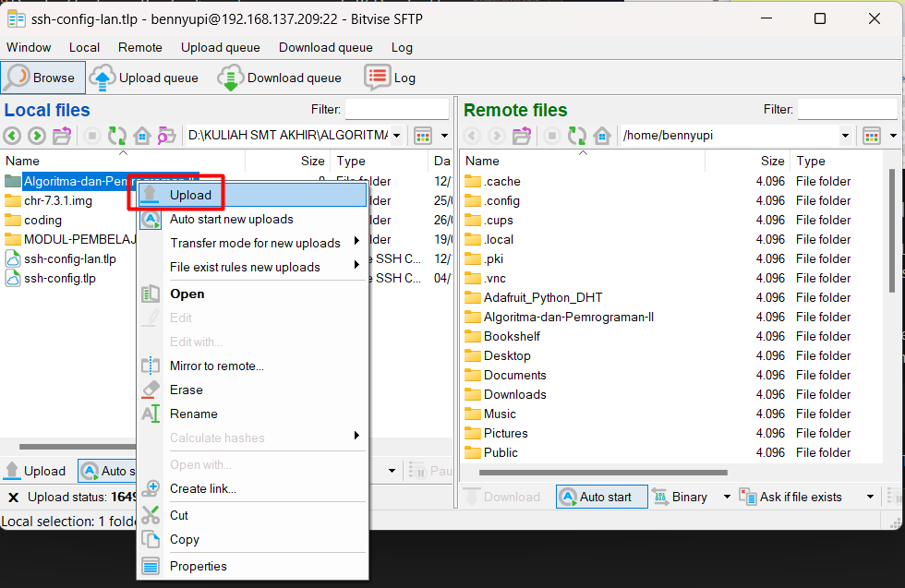This screenshot has width=905, height=588.
Task: Click the Rename icon in context menu
Action: coord(151,414)
